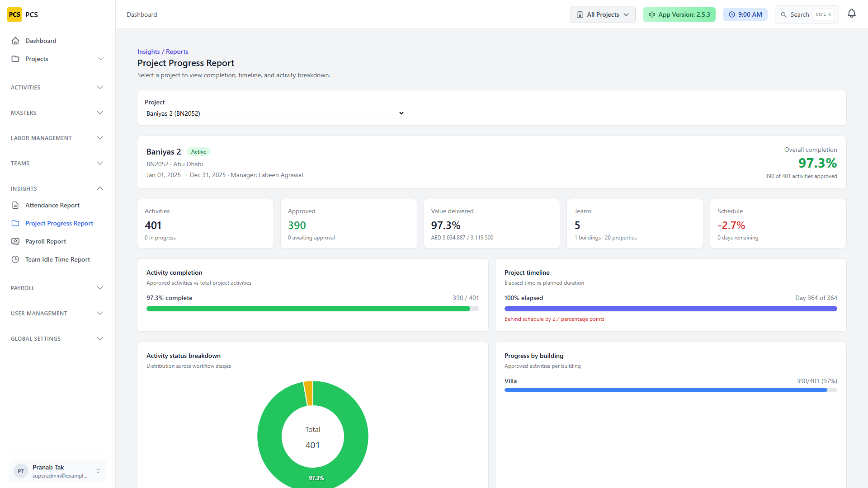Click the Insights / Reports breadcrumb
The image size is (868, 488).
(x=163, y=52)
